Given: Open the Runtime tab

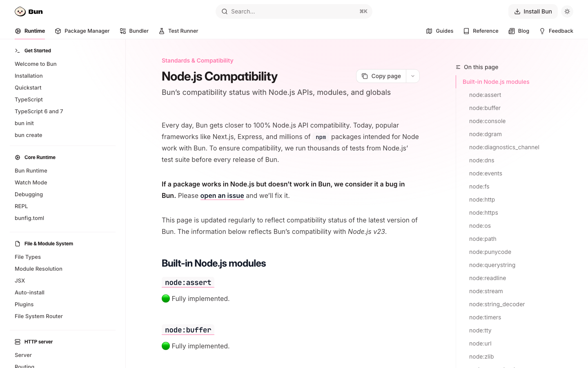Looking at the screenshot, I should (30, 31).
